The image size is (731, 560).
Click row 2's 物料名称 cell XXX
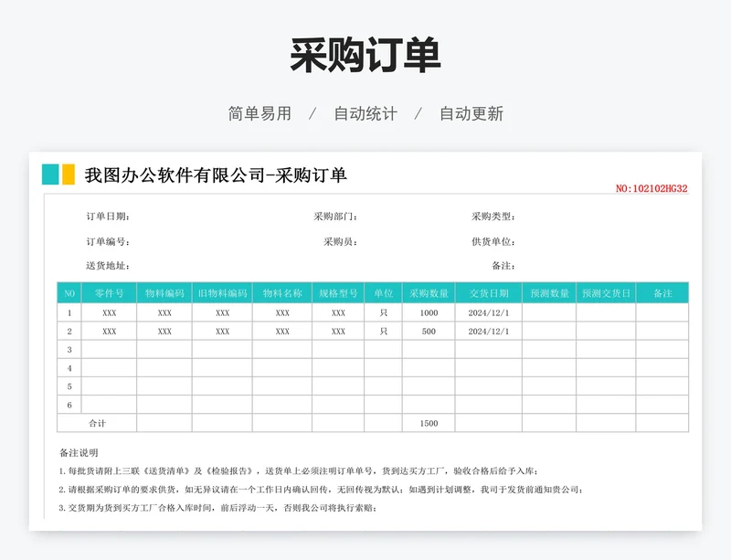click(x=282, y=331)
